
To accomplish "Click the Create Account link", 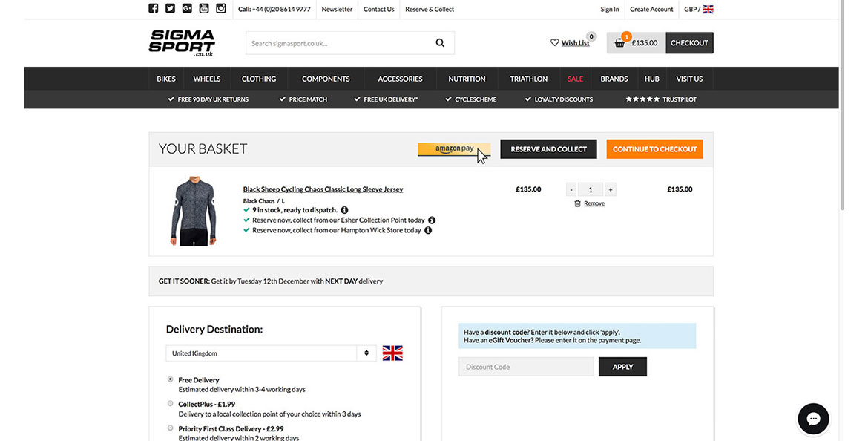I will pyautogui.click(x=651, y=10).
